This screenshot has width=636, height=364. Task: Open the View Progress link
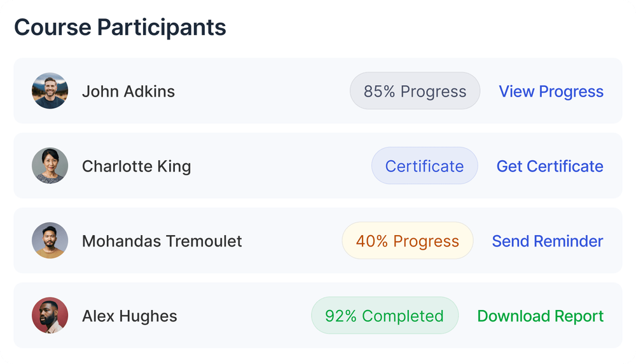[551, 91]
